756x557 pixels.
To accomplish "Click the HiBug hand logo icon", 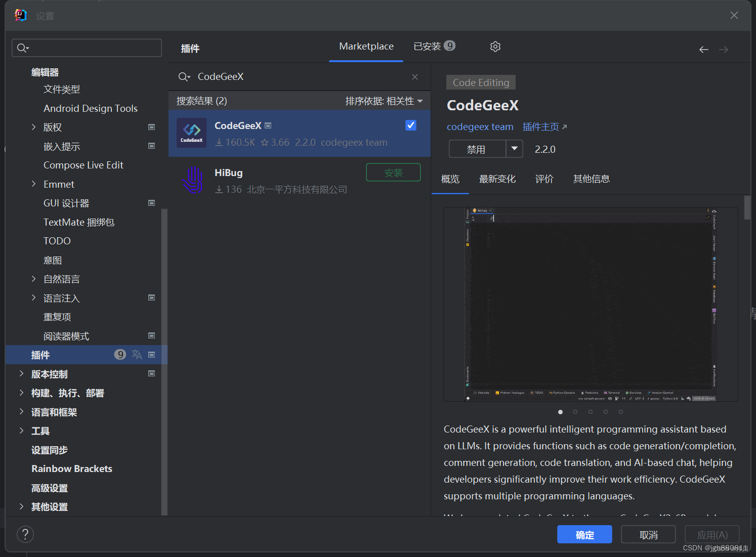I will pos(192,180).
